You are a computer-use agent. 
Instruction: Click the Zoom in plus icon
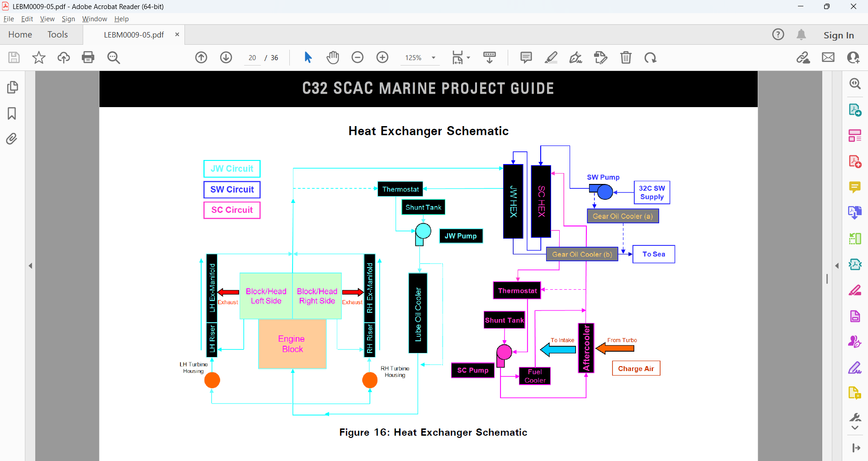382,57
